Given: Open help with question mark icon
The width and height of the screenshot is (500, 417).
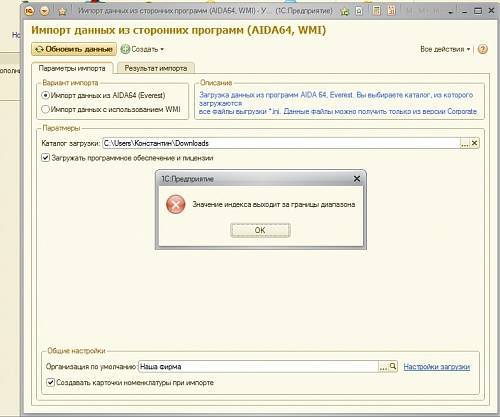Looking at the screenshot, I should (482, 49).
